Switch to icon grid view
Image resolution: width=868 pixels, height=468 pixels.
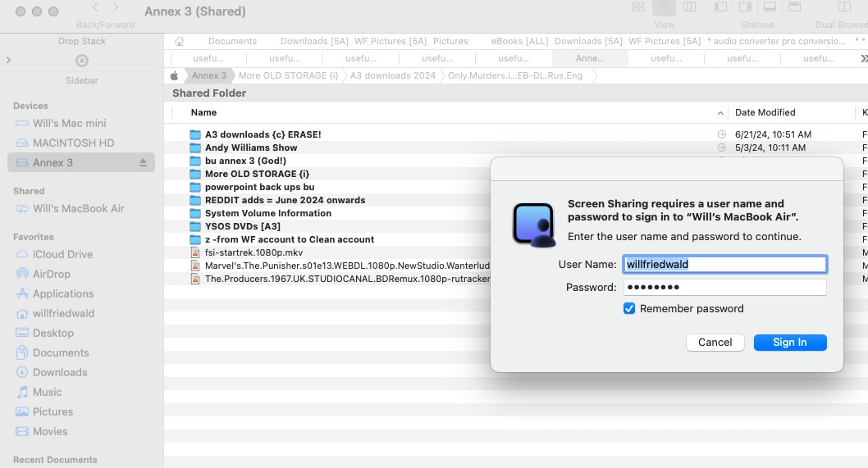click(x=638, y=7)
